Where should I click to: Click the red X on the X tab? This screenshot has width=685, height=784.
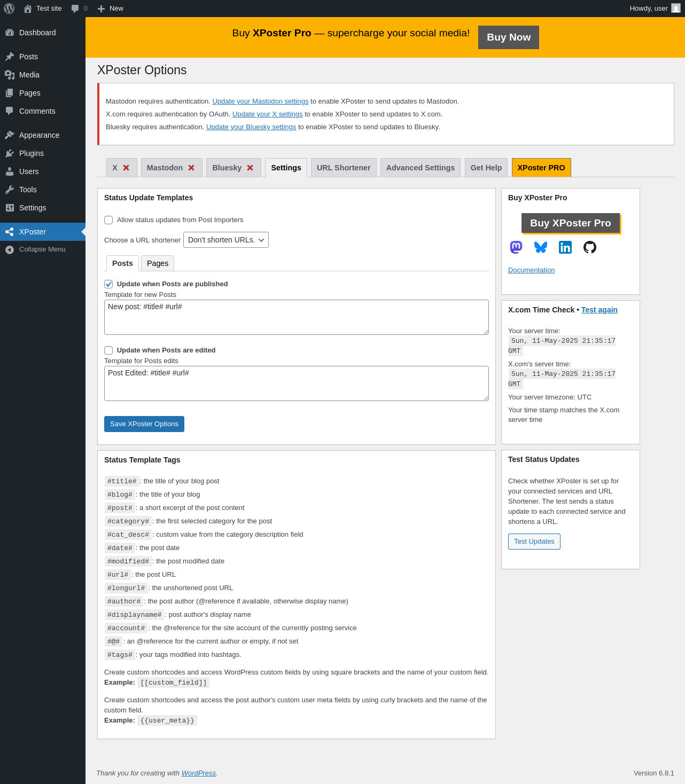click(x=126, y=168)
